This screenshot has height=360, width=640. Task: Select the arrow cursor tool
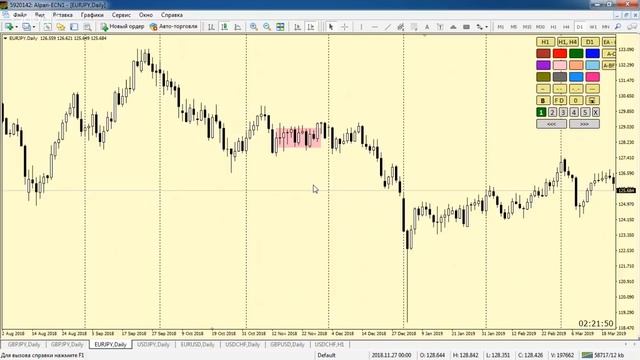click(x=331, y=27)
